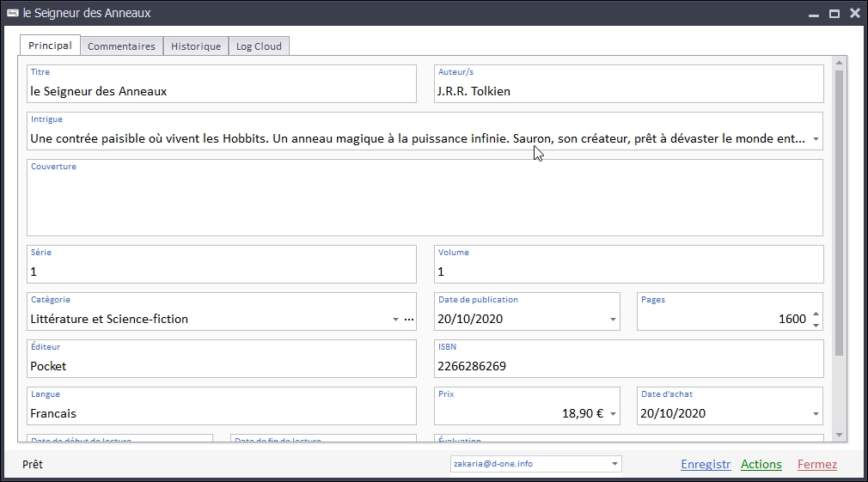This screenshot has width=868, height=482.
Task: Switch to the Historique tab
Action: (196, 46)
